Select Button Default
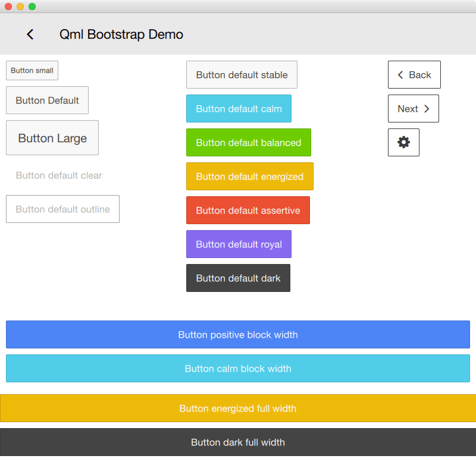This screenshot has width=476, height=462. (47, 100)
